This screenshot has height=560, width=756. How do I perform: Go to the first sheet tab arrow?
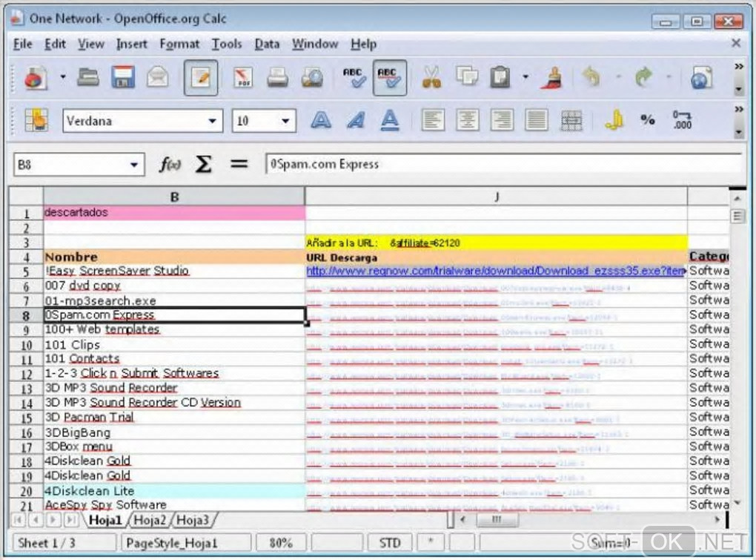click(19, 519)
